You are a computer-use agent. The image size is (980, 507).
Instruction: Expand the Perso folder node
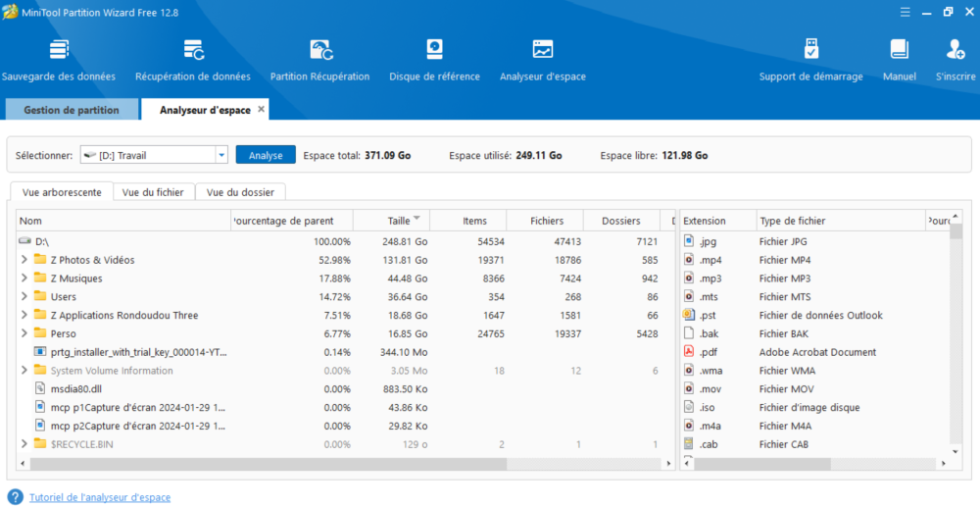click(24, 333)
